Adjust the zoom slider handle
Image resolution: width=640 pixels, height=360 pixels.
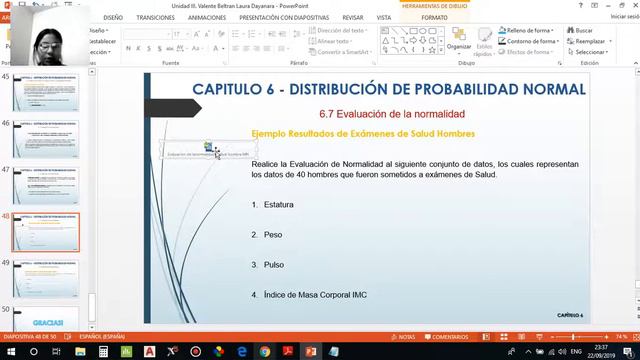pyautogui.click(x=573, y=337)
